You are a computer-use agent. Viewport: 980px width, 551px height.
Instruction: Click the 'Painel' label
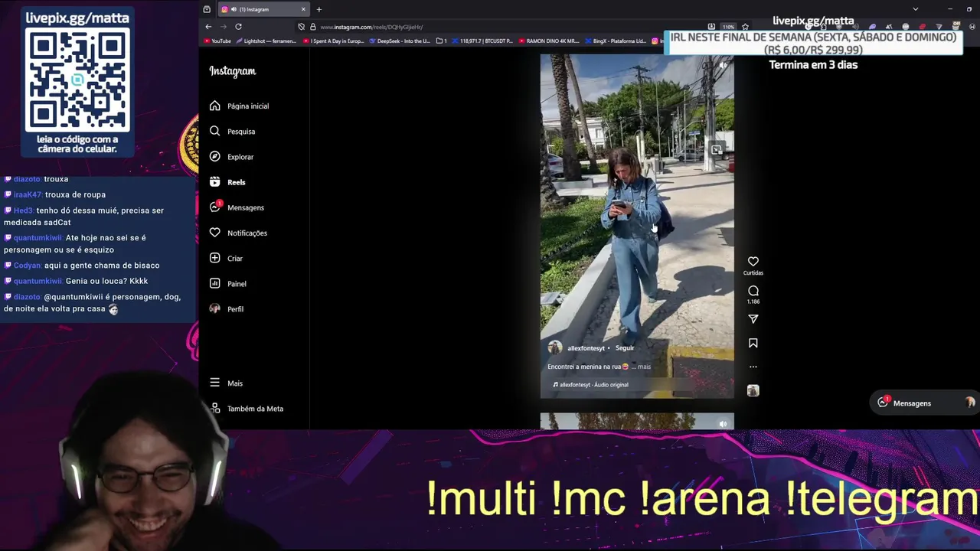coord(237,284)
